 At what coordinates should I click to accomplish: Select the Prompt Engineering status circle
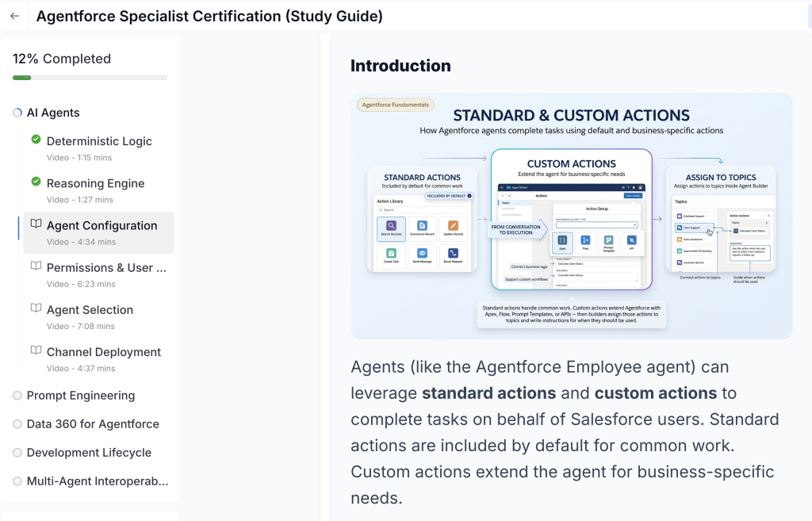17,396
